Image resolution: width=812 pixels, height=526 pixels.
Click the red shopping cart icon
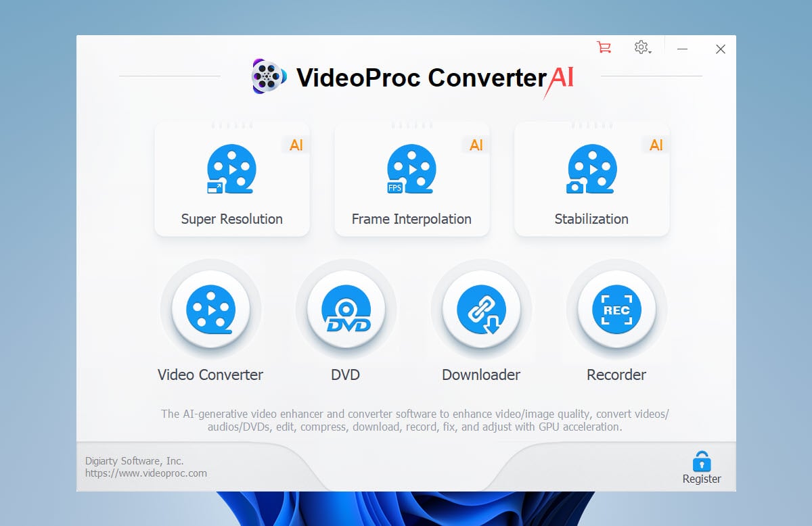click(604, 47)
